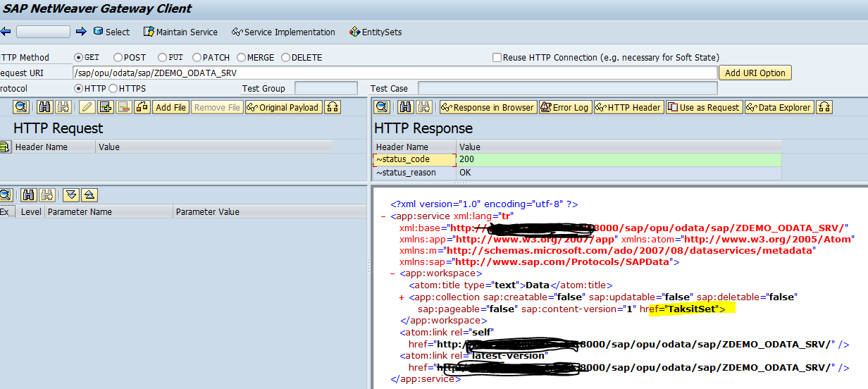Open the Data Explorer
Image resolution: width=868 pixels, height=389 pixels.
779,107
